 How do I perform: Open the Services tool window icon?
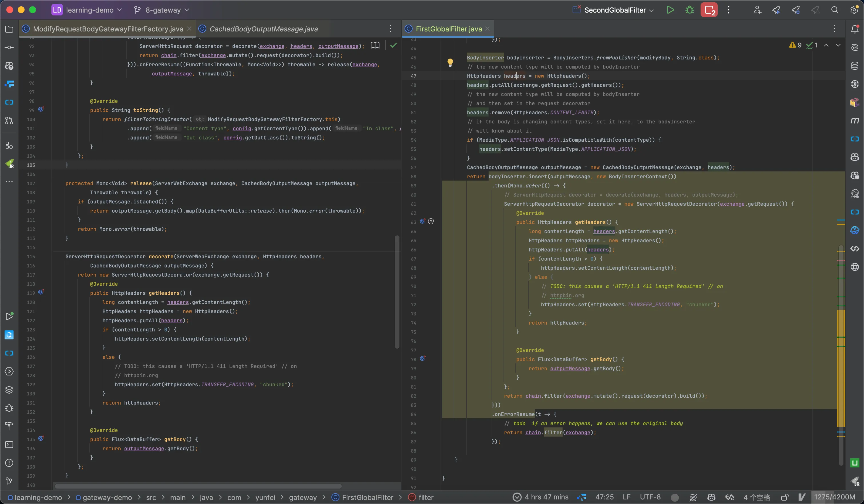tap(9, 371)
